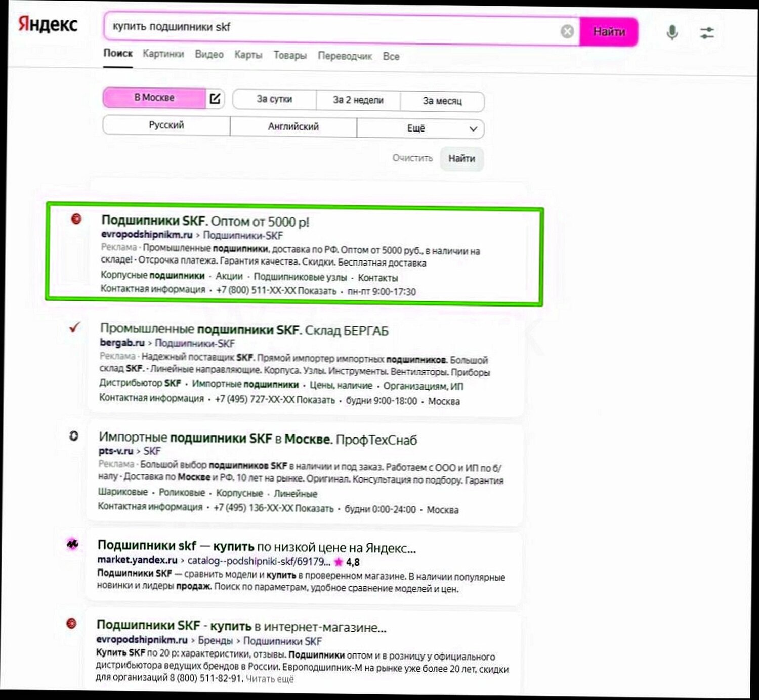Open the Корпусные sitelink under ПрофТехСнаб
Viewport: 759px width, 700px height.
239,493
